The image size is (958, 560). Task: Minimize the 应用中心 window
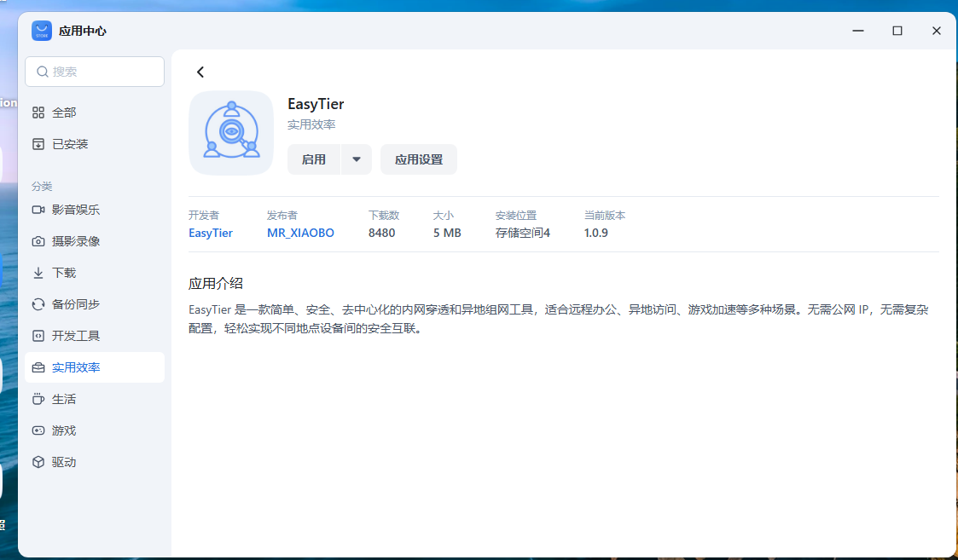(858, 31)
